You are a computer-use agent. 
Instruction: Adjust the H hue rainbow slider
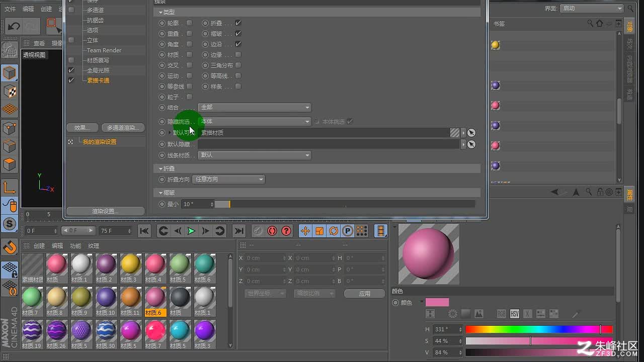tap(539, 330)
